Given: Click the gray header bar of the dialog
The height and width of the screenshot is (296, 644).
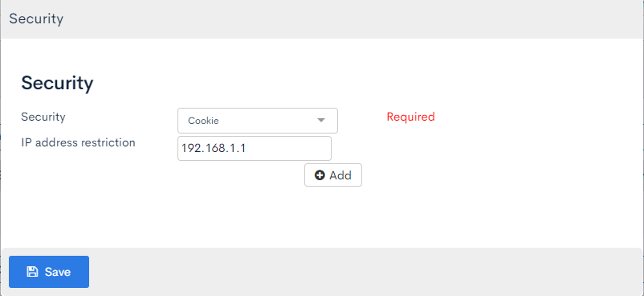Looking at the screenshot, I should 322,19.
